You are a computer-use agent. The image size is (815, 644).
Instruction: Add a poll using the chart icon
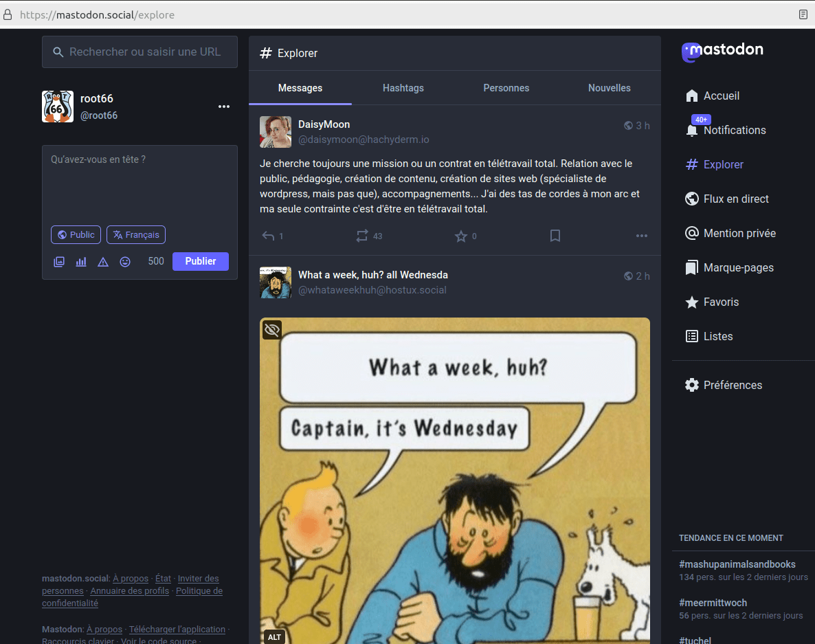81,262
